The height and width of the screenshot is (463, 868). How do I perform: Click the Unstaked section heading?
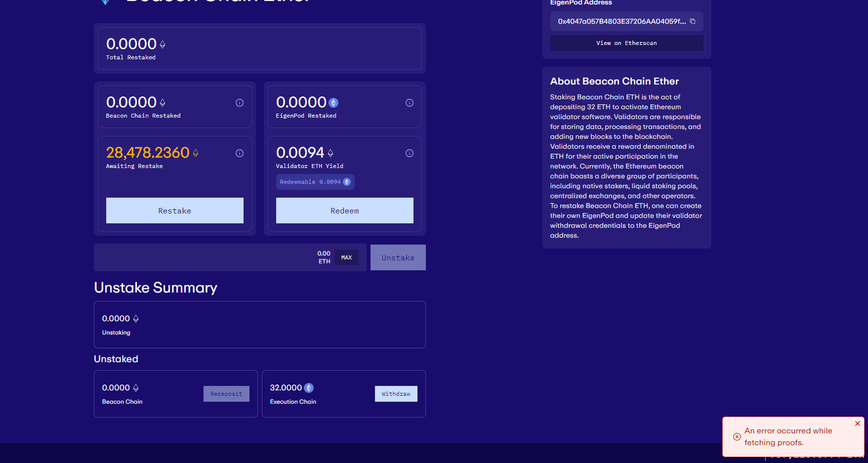click(116, 359)
